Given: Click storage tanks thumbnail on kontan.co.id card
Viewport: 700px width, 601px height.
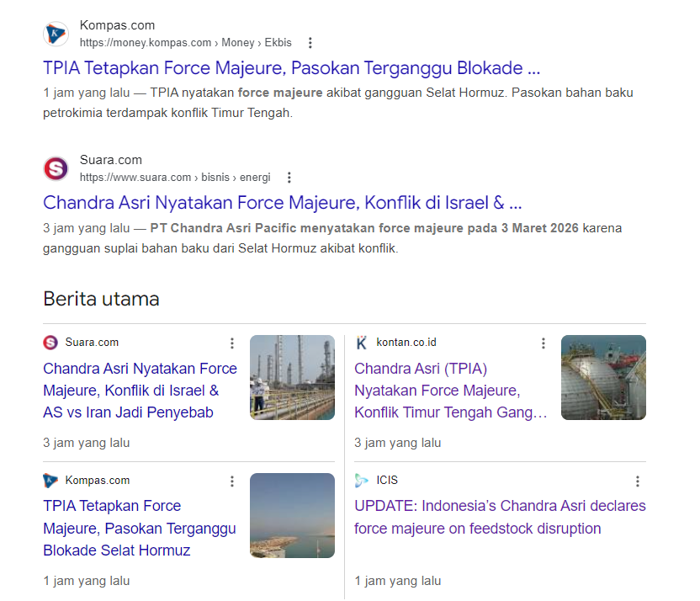Looking at the screenshot, I should 603,377.
